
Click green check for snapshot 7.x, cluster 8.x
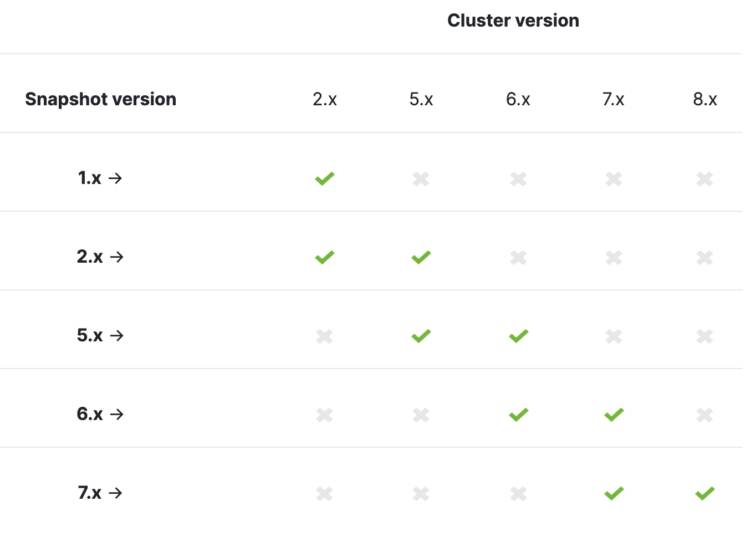pos(705,493)
